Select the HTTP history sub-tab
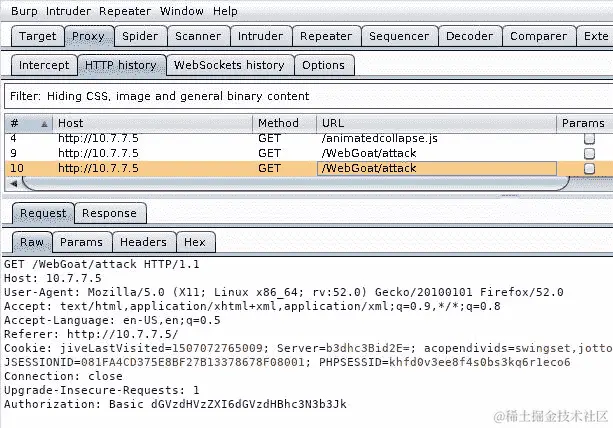Screen dimensions: 613x428 point(122,65)
